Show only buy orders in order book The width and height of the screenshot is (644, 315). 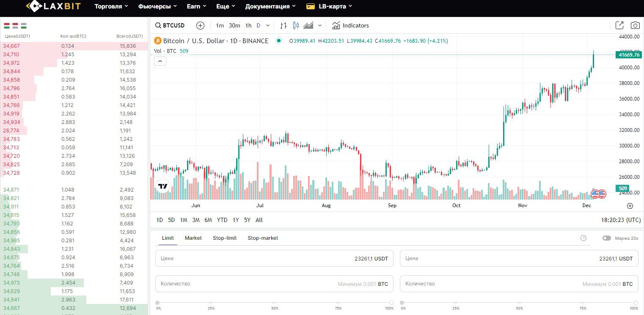24,26
